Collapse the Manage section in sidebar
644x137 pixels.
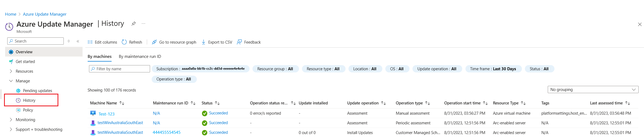(x=11, y=81)
